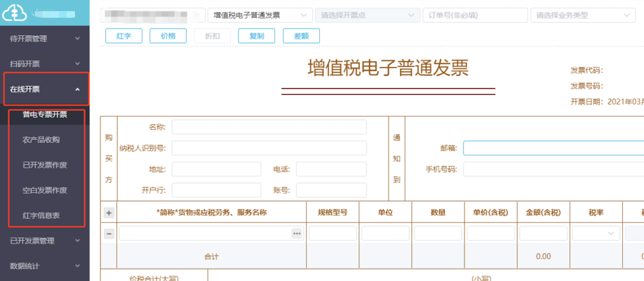Image resolution: width=644 pixels, height=281 pixels.
Task: Select 农产品收购 in sidebar
Action: point(41,140)
